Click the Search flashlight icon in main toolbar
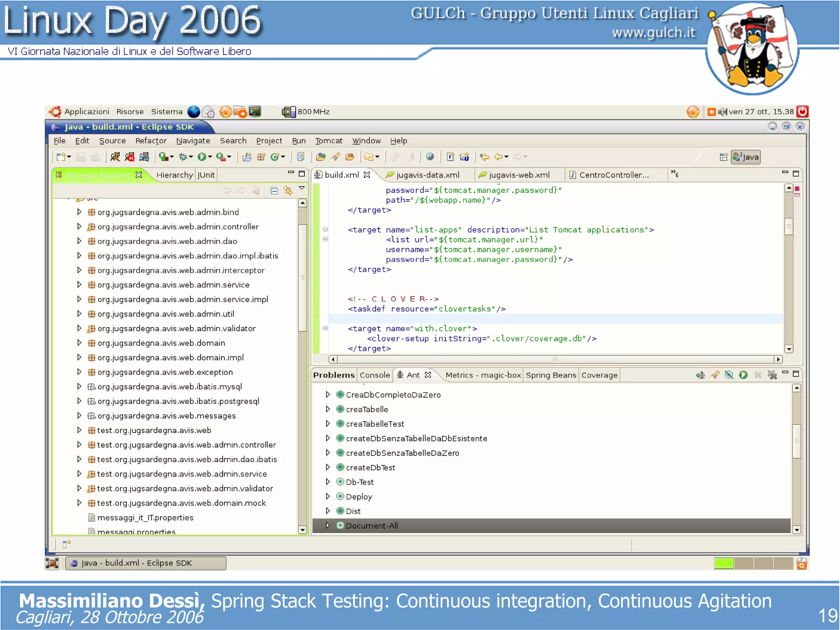This screenshot has height=630, width=840. click(335, 157)
